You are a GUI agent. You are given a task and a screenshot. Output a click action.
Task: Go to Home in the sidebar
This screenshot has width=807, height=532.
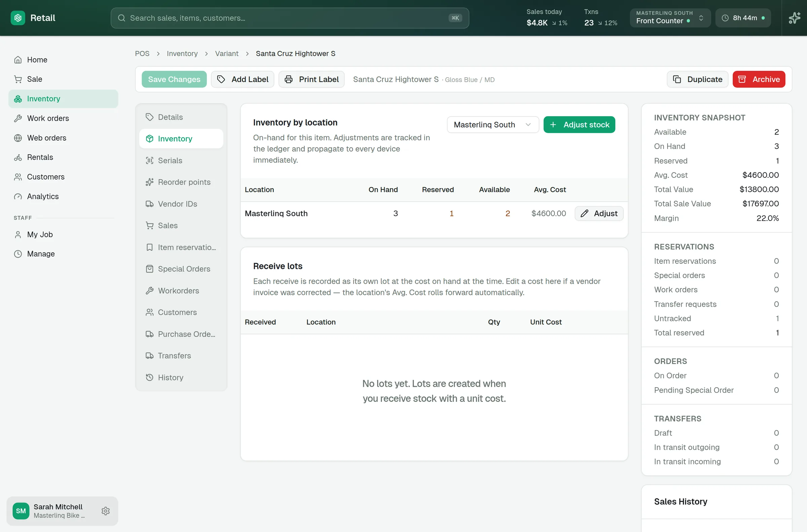point(63,60)
